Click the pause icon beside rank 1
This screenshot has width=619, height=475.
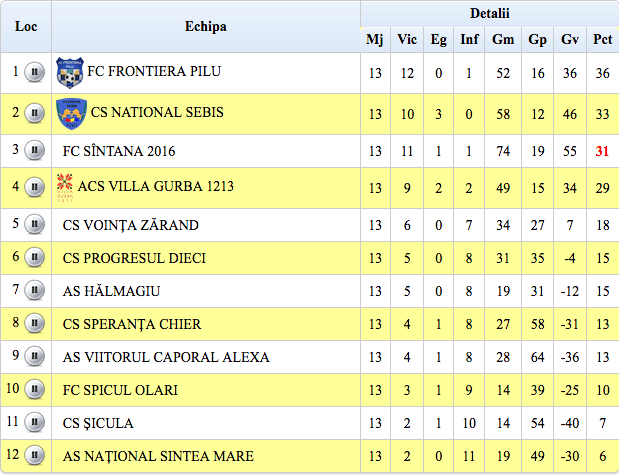[x=34, y=72]
